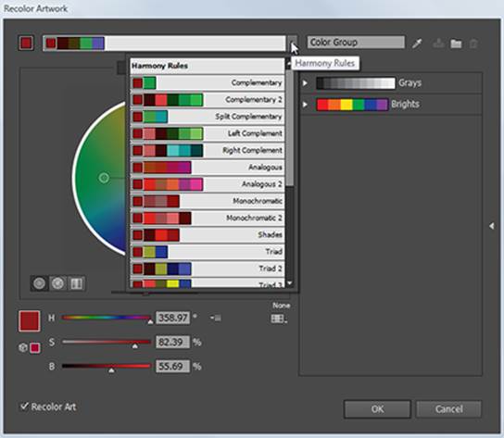Select the Shades harmony rule
Viewport: 504px width, 438px height.
coord(208,235)
